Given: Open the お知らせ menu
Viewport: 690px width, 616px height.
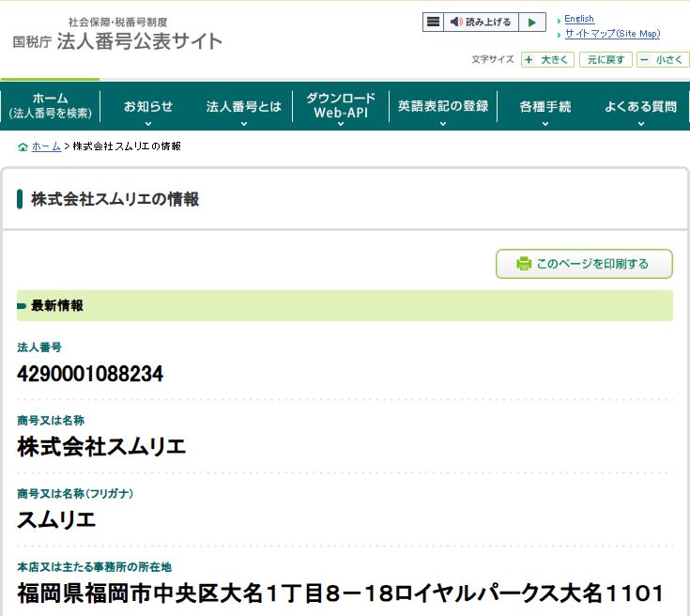Looking at the screenshot, I should tap(148, 106).
